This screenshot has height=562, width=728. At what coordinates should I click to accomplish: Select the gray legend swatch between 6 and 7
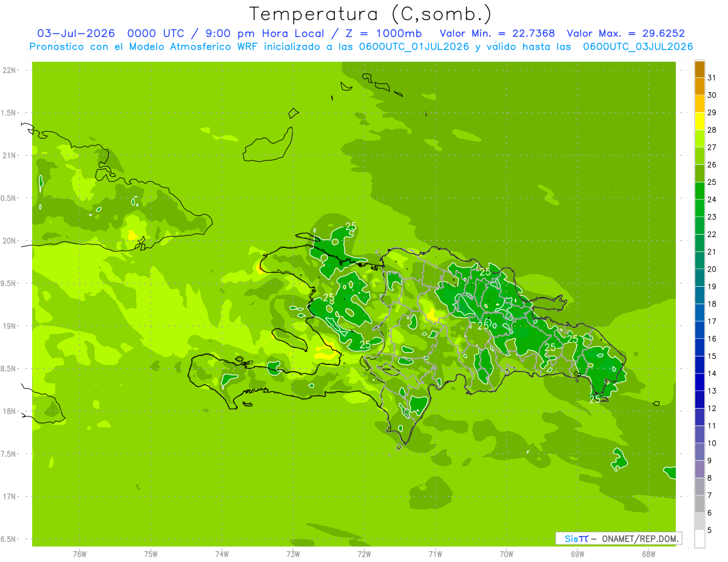[x=699, y=504]
